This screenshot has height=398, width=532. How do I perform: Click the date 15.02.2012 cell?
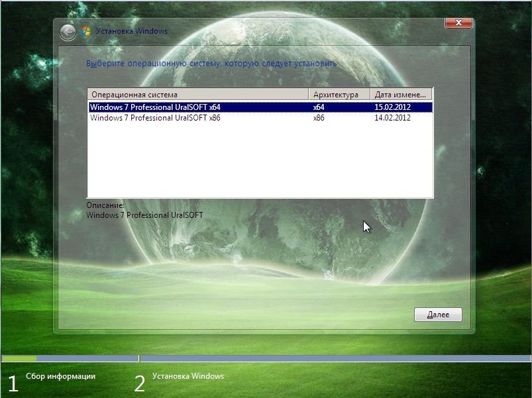click(393, 107)
